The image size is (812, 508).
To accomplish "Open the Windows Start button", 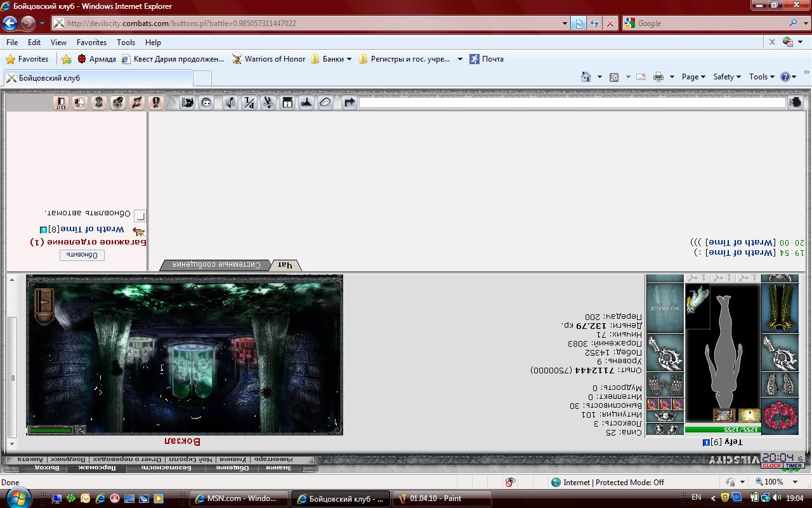I will tap(18, 498).
